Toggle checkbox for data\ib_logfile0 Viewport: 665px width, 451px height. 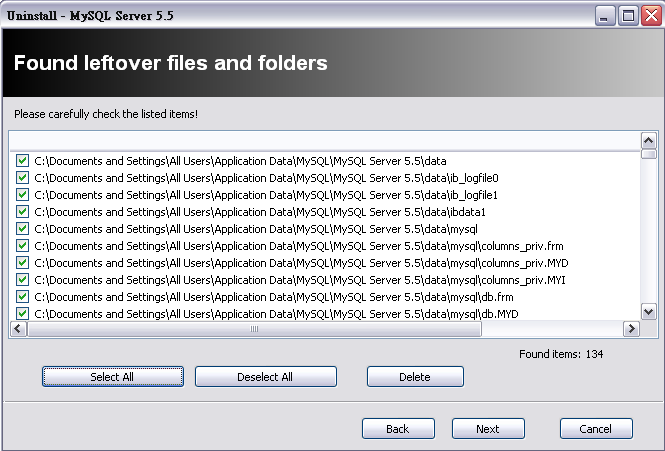pyautogui.click(x=22, y=178)
